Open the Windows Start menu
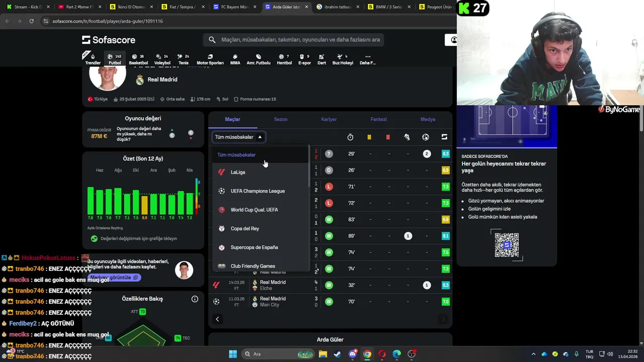The height and width of the screenshot is (362, 644). [x=233, y=354]
